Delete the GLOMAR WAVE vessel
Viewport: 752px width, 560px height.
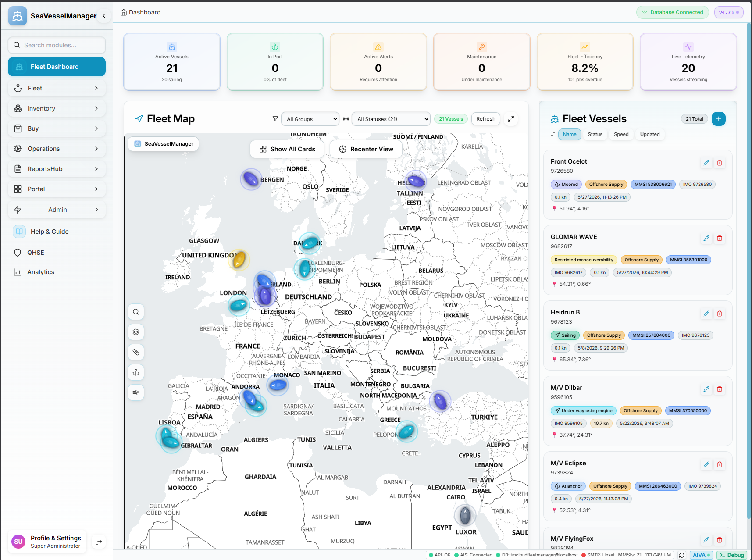coord(720,238)
